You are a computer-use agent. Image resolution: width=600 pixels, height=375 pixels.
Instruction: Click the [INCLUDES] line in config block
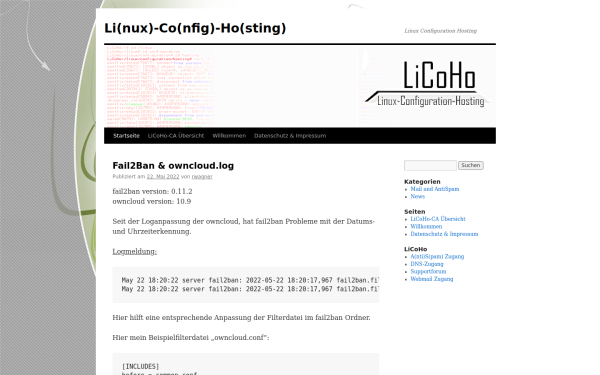(140, 366)
